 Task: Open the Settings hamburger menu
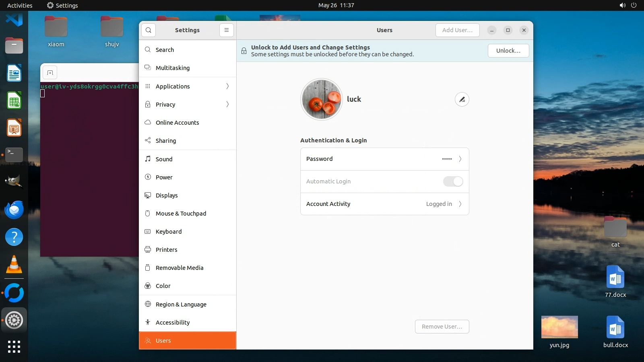(227, 30)
